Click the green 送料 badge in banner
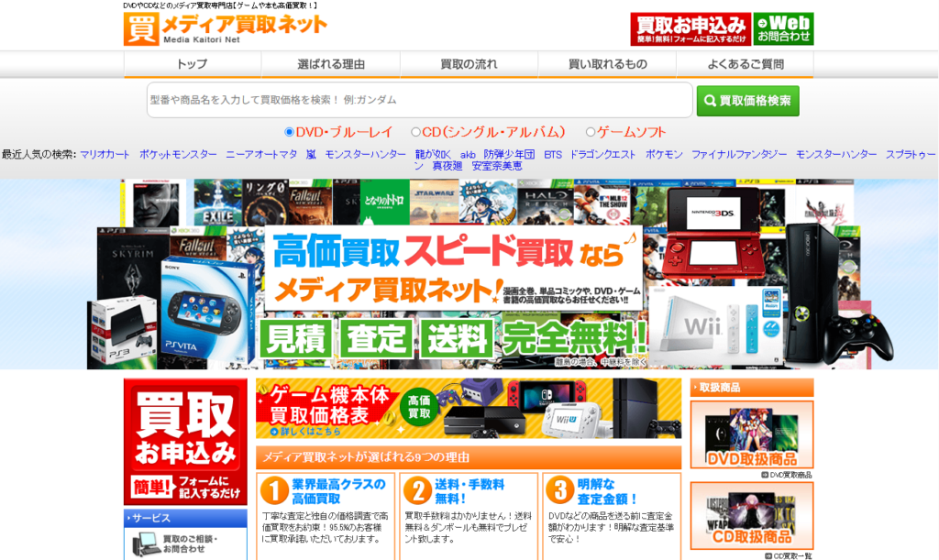The image size is (939, 560). 457,338
